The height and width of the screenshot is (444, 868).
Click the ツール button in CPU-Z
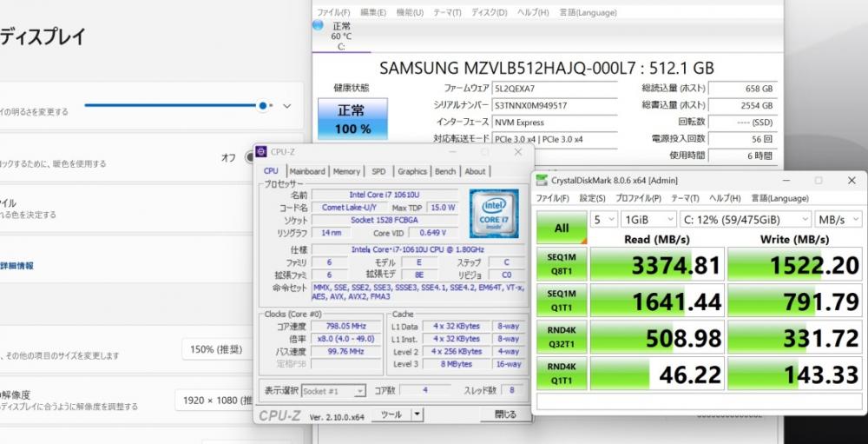(x=391, y=414)
